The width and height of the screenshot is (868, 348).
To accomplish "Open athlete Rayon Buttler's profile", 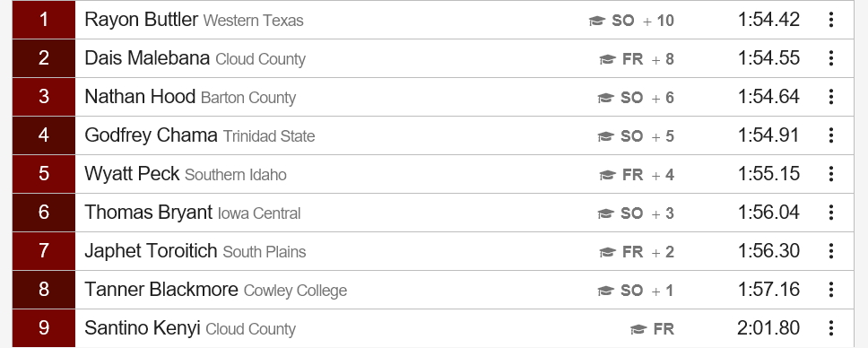I will click(x=141, y=20).
